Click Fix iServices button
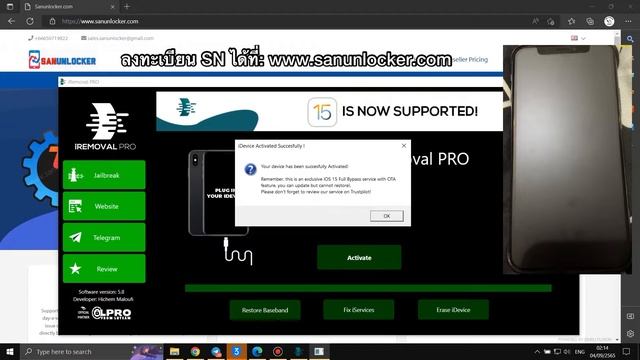This screenshot has width=640, height=360. pyautogui.click(x=359, y=310)
